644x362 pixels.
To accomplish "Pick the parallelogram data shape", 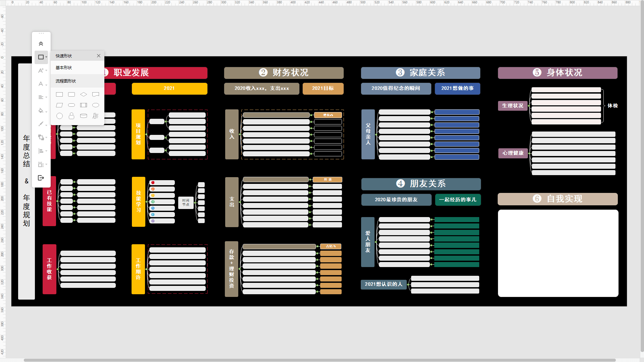I will coord(59,105).
